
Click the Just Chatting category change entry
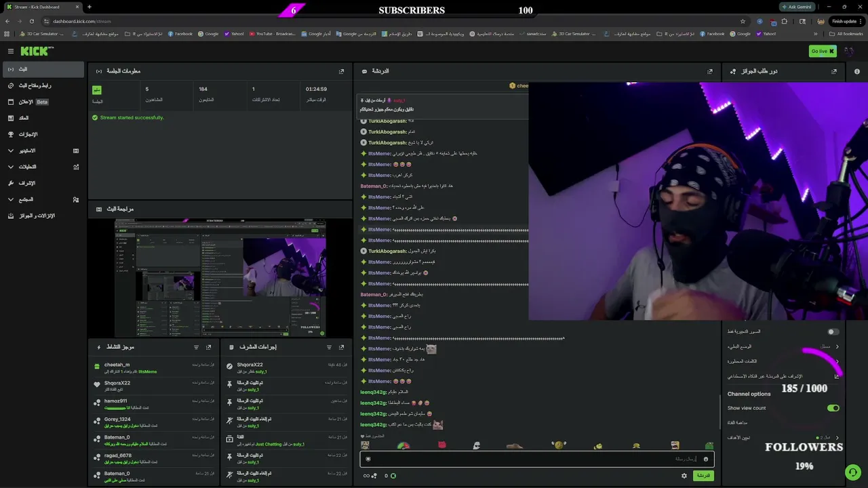(x=287, y=441)
